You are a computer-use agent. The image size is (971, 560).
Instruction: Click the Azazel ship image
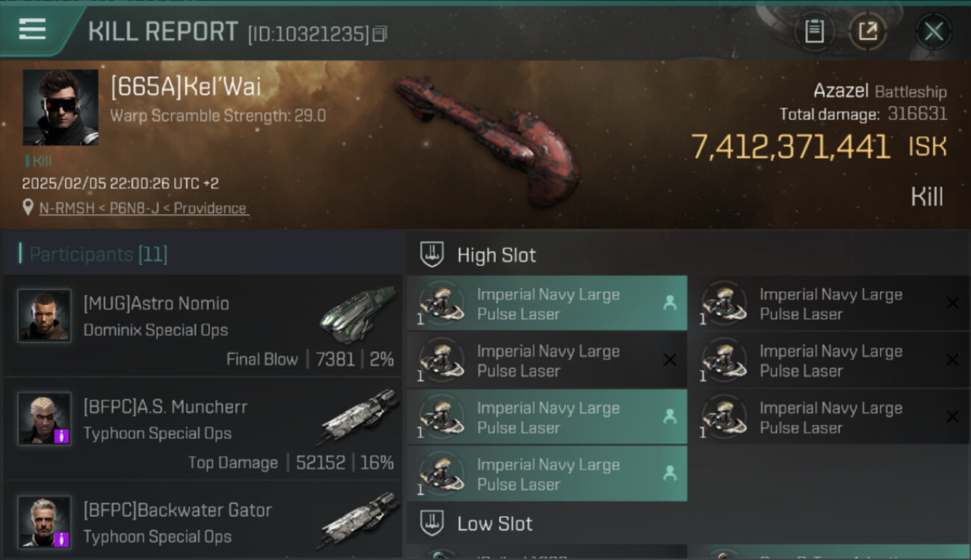(488, 140)
